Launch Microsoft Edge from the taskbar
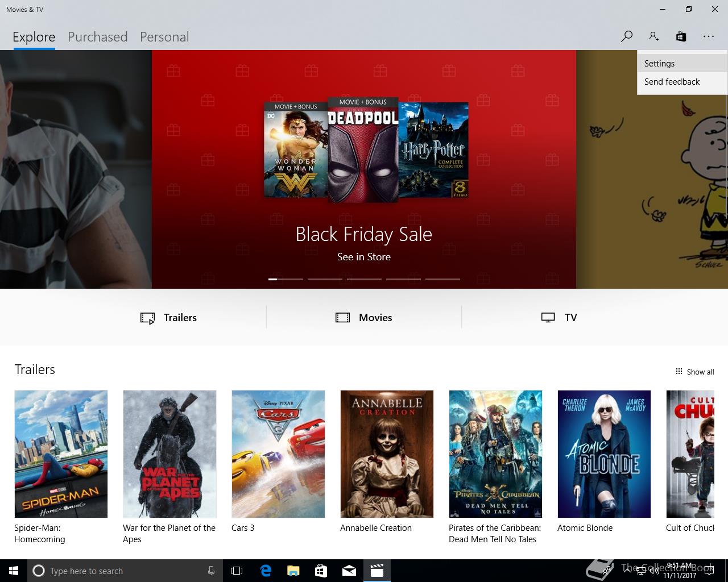This screenshot has width=728, height=582. point(266,571)
